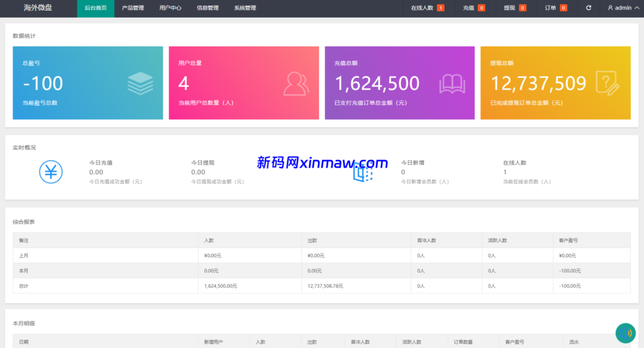The image size is (644, 348).
Task: Click the 提现 notification in header
Action: coord(514,8)
